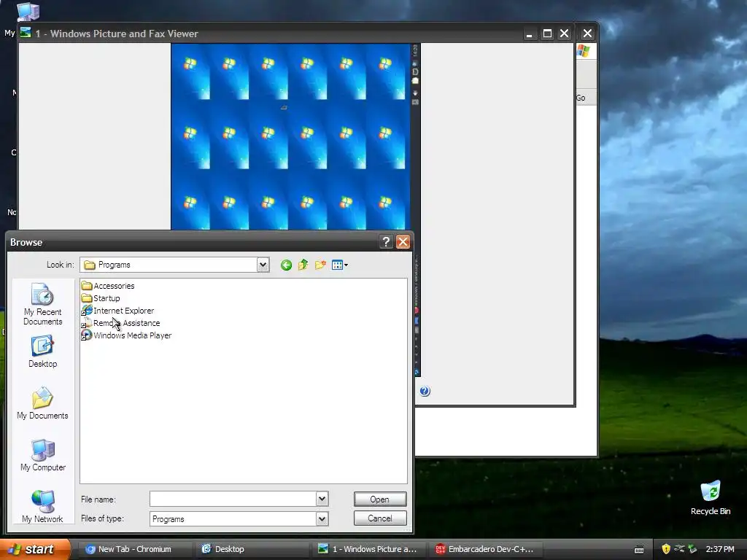Switch to New Tab - Chromium taskbar button

pyautogui.click(x=134, y=549)
